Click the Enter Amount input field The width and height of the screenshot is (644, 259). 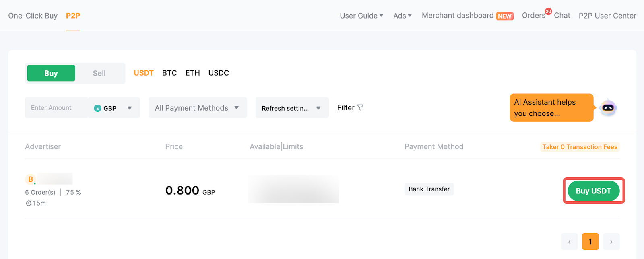tap(56, 108)
